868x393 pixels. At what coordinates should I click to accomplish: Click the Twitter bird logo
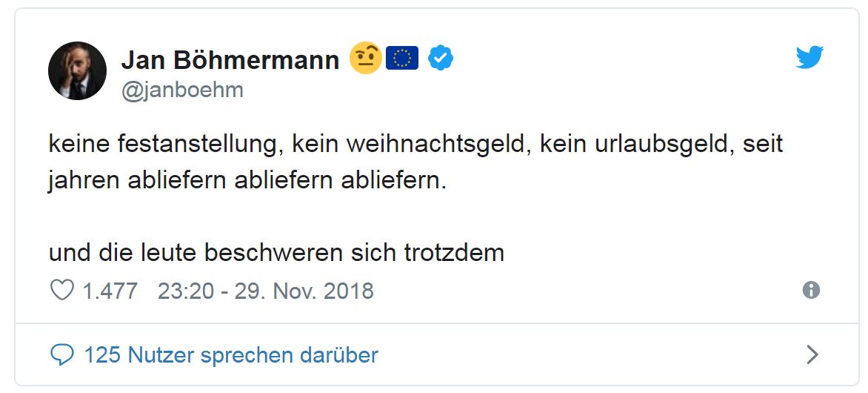pyautogui.click(x=809, y=57)
